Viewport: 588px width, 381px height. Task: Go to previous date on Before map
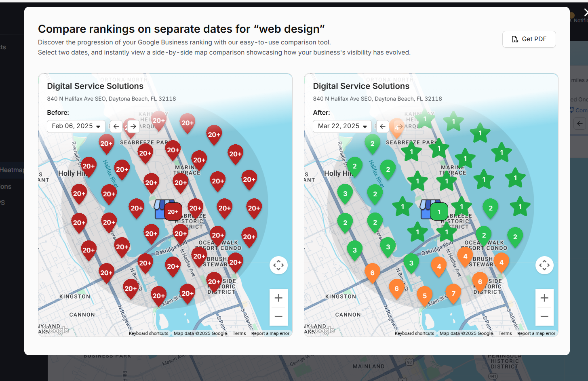coord(116,126)
